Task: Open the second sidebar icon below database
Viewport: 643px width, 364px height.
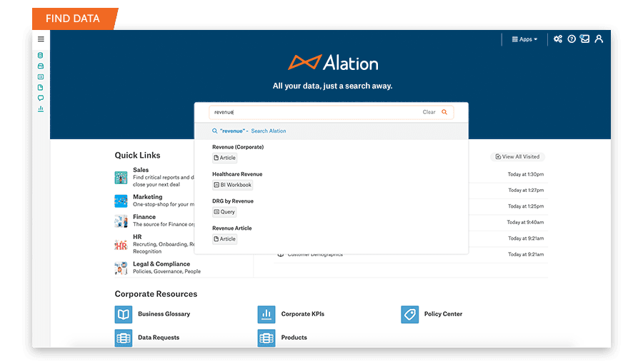Action: [40, 66]
